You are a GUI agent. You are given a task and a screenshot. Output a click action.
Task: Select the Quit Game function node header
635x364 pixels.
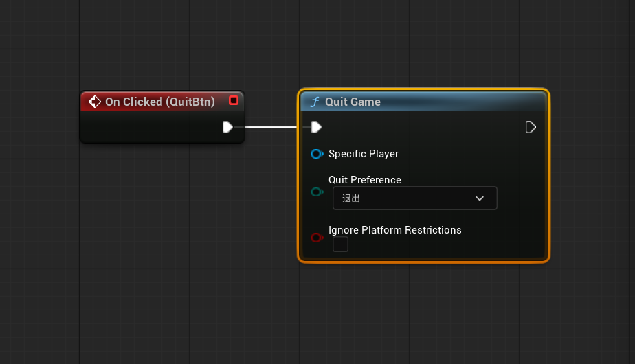click(x=423, y=102)
